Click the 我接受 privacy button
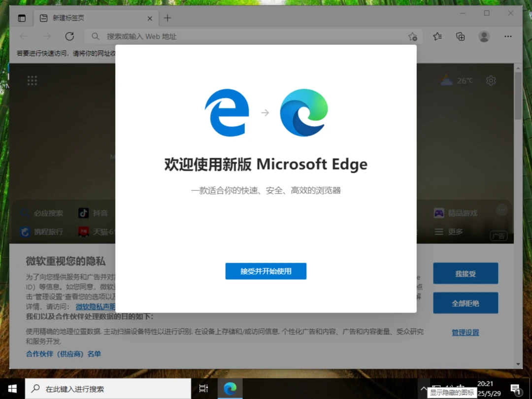532x399 pixels. pyautogui.click(x=465, y=273)
